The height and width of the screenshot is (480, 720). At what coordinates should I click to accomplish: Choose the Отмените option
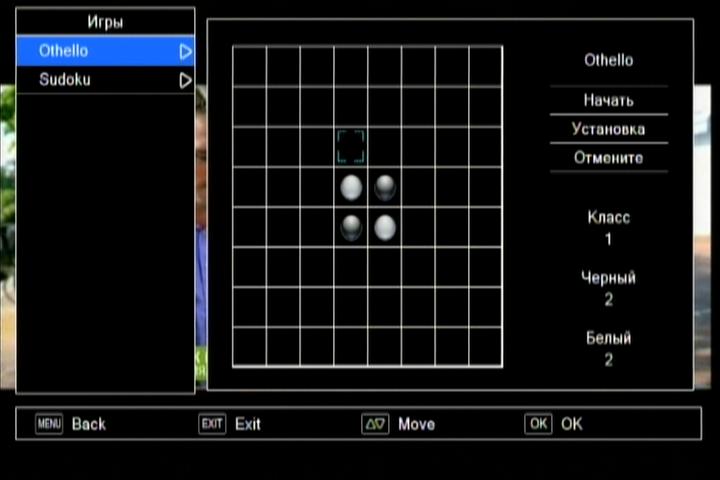[608, 158]
